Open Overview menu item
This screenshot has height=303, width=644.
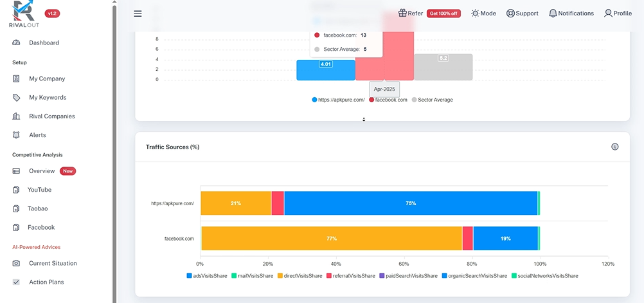42,171
